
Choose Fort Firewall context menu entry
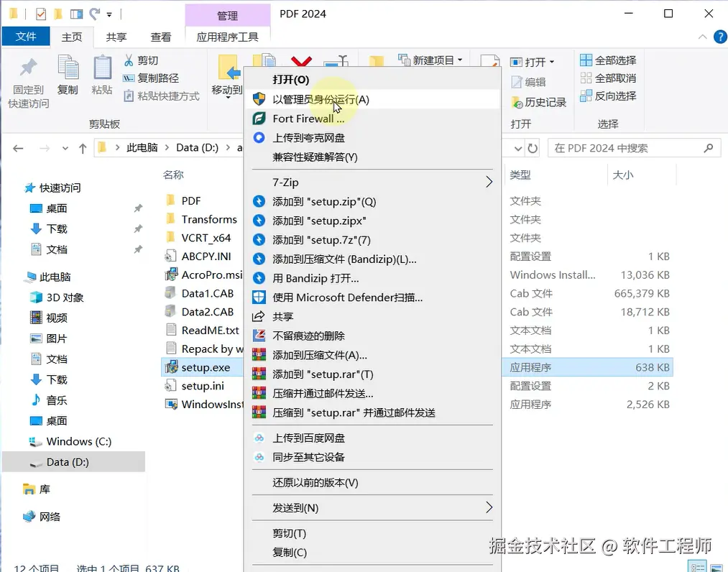coord(372,119)
